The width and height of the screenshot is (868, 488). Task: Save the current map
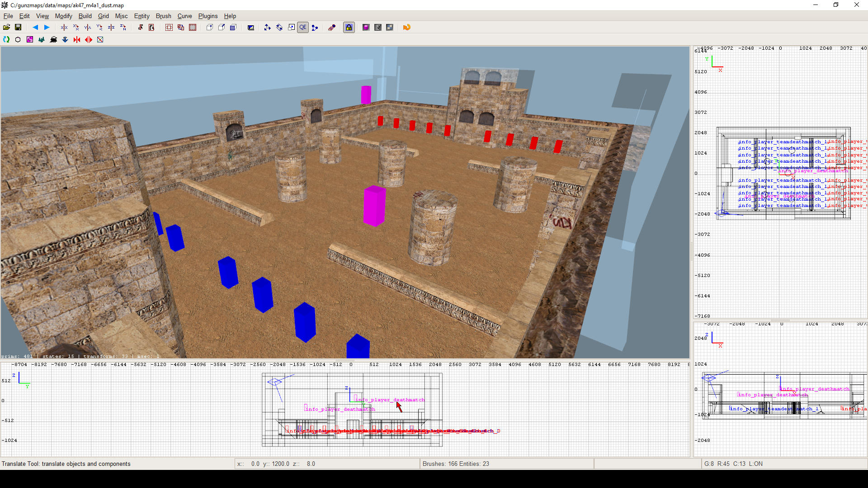[18, 27]
